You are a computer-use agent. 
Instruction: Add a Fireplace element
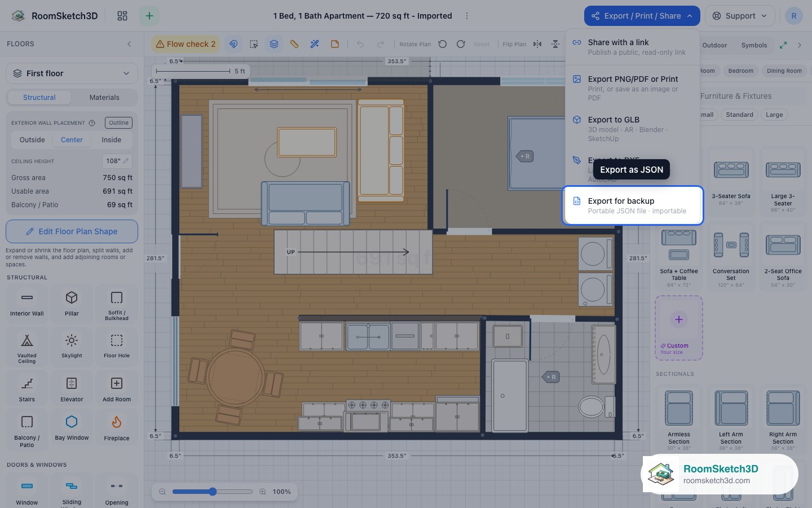(117, 429)
